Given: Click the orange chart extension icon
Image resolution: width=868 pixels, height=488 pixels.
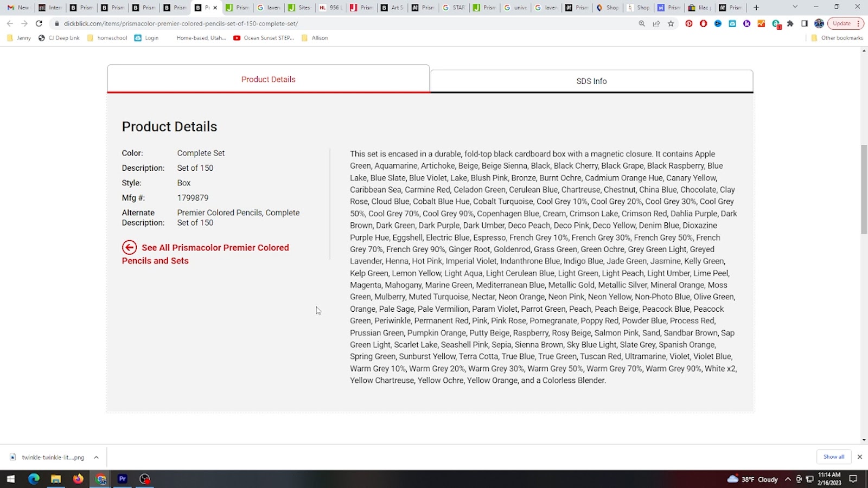Looking at the screenshot, I should point(762,23).
